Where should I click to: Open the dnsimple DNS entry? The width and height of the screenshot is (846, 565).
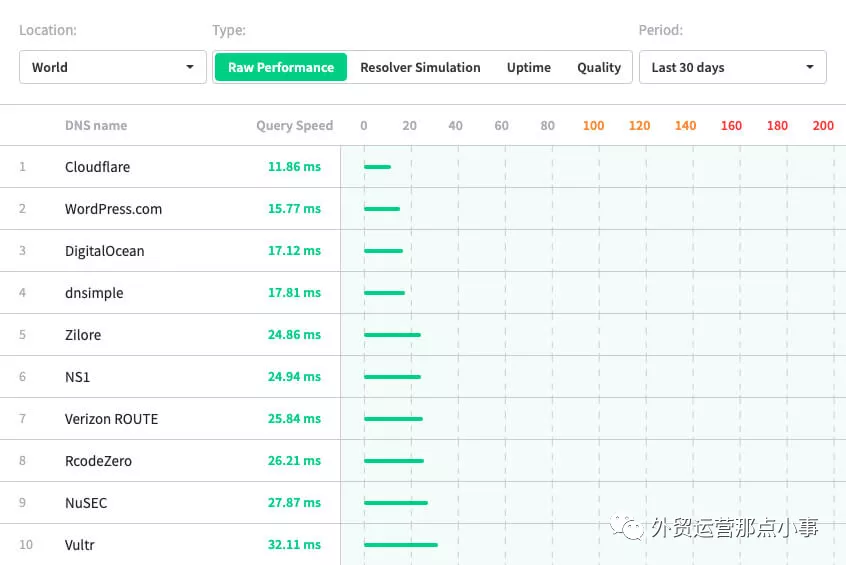(94, 293)
